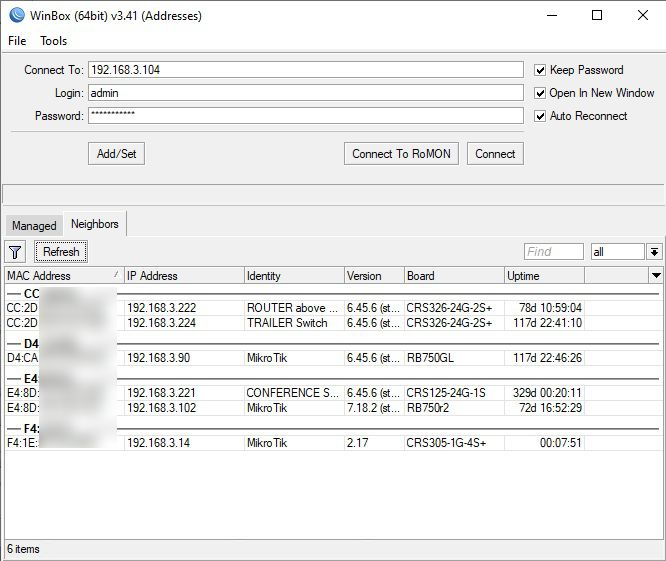
Task: Minimize the WinBox window
Action: (x=552, y=15)
